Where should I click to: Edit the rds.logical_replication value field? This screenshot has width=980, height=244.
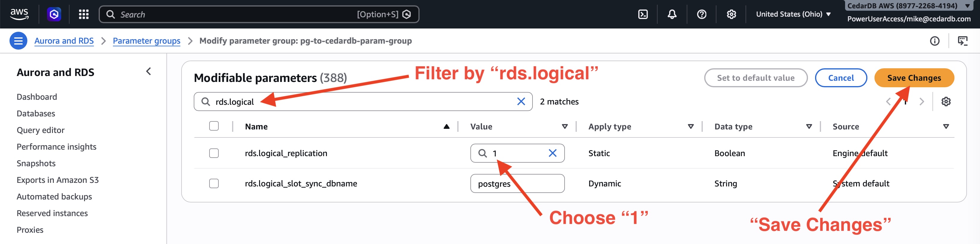517,153
